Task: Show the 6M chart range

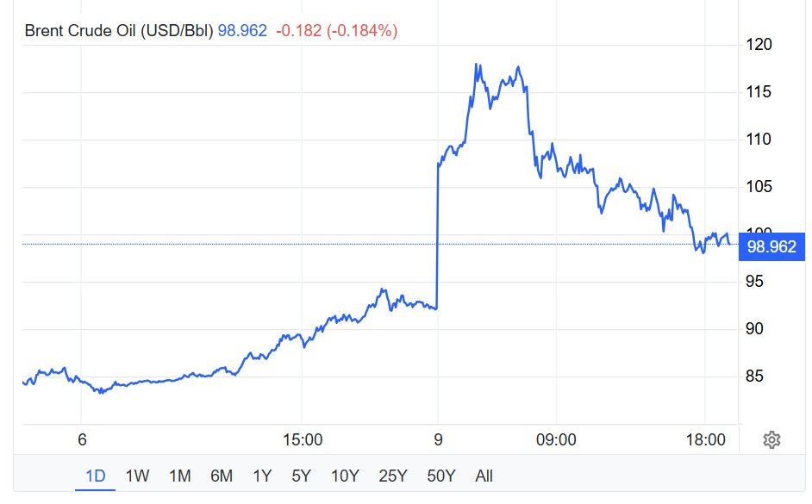Action: click(222, 476)
